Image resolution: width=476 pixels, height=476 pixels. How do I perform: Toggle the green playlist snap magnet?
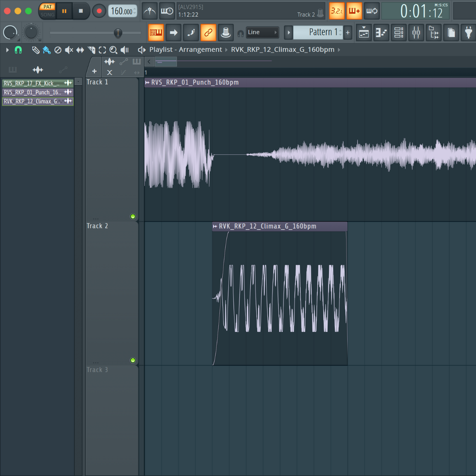pyautogui.click(x=18, y=50)
